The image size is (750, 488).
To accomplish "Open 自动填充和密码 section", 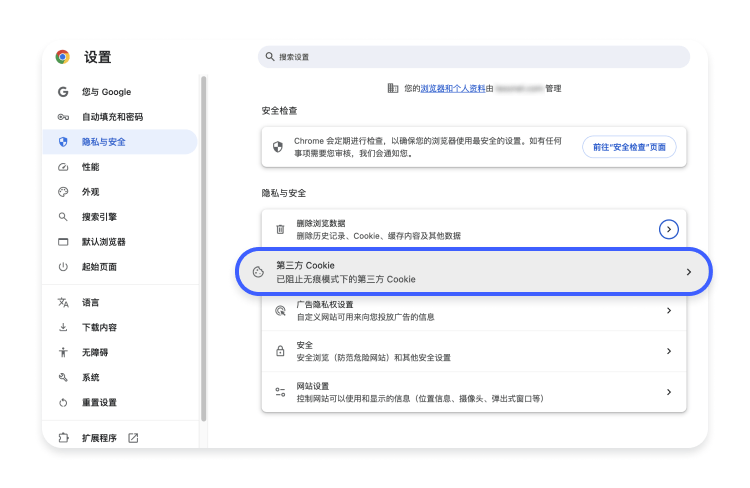I will (x=120, y=117).
